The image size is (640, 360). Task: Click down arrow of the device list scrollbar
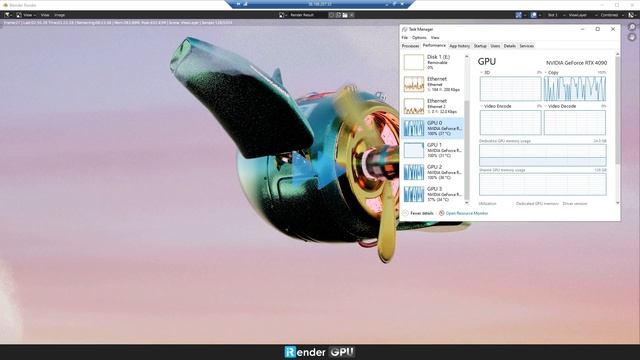point(467,203)
